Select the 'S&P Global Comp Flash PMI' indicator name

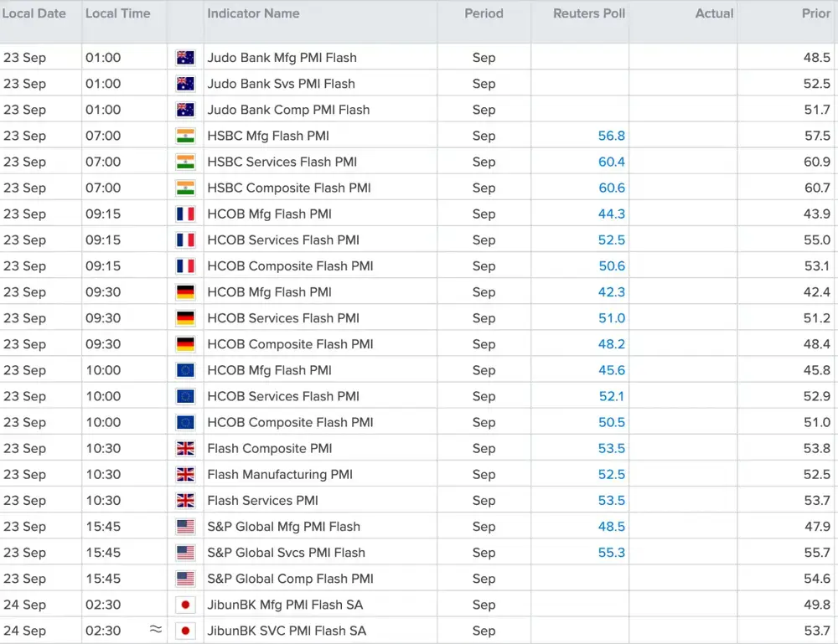pyautogui.click(x=290, y=579)
